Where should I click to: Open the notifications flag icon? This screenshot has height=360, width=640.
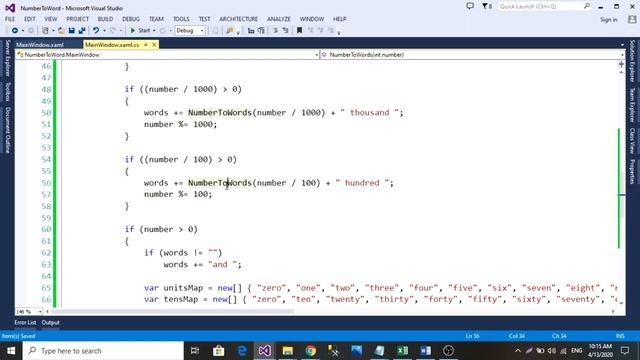pyautogui.click(x=487, y=6)
